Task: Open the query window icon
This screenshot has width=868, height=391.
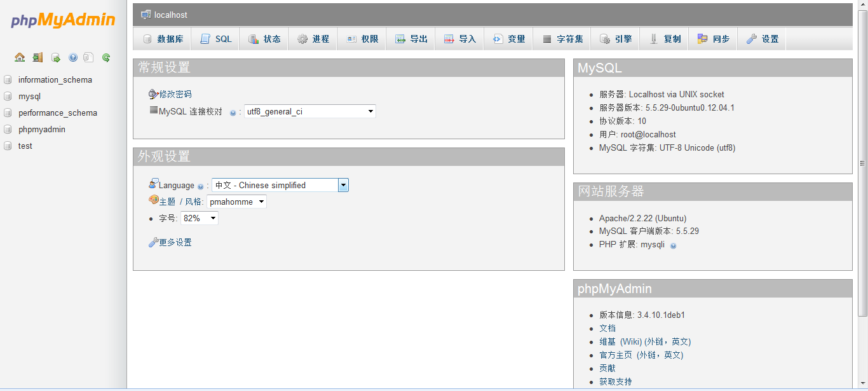Action: [55, 58]
